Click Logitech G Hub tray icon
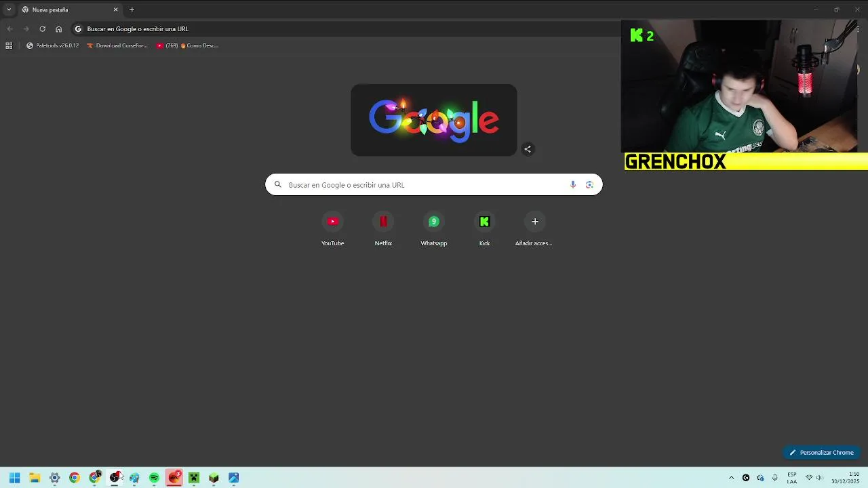 click(746, 478)
